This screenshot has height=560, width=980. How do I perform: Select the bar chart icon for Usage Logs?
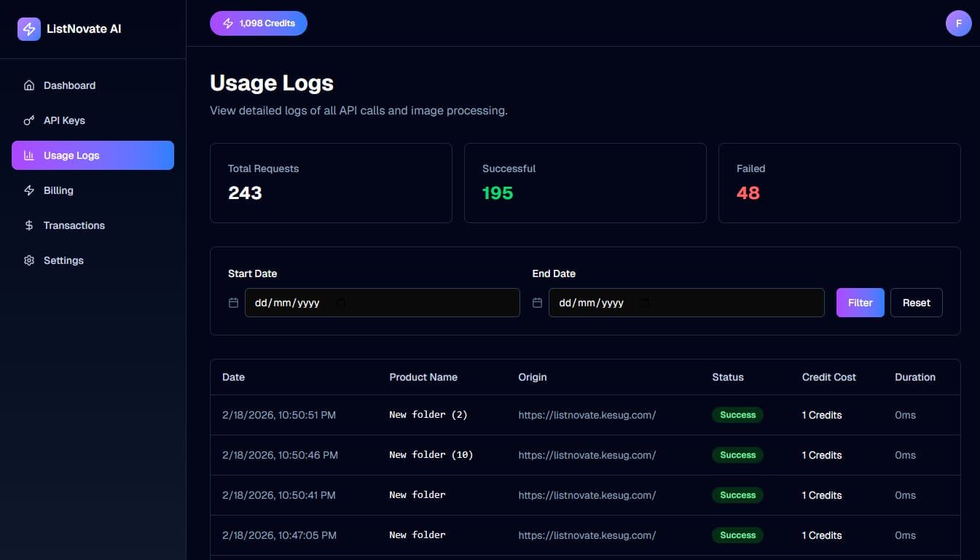tap(28, 155)
